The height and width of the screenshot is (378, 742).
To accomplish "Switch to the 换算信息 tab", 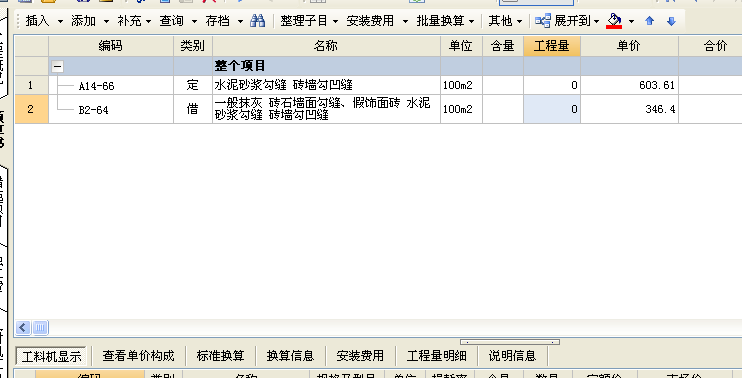I will coord(290,356).
